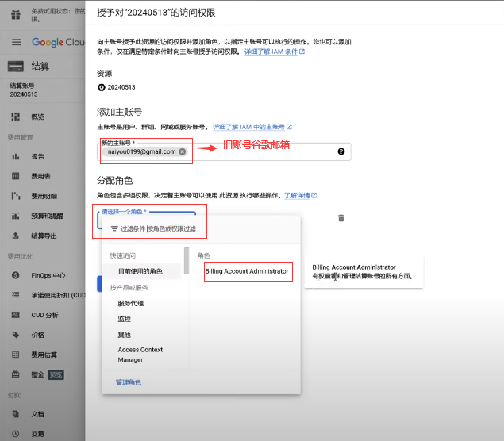Remove naiyou0199@gmail.com chip with the x icon
Screen dimensions: 504x441
tap(183, 151)
